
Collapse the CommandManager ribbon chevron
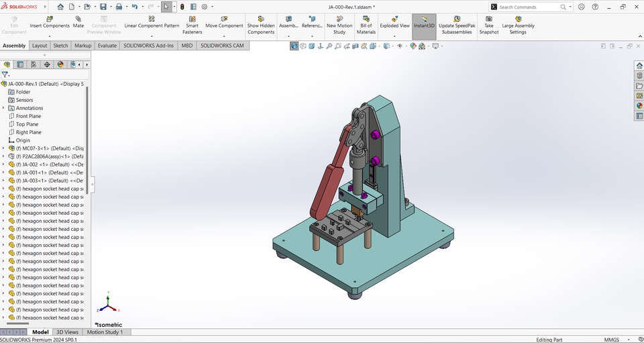click(639, 36)
